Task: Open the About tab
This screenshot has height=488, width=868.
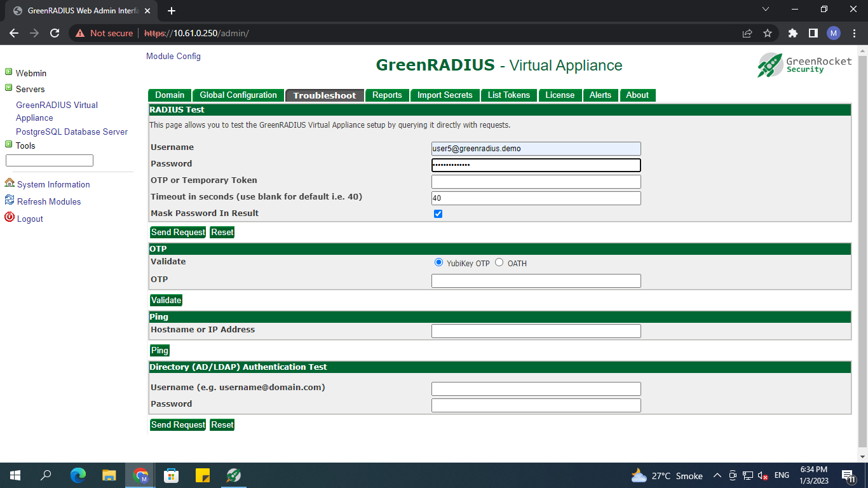Action: tap(637, 95)
